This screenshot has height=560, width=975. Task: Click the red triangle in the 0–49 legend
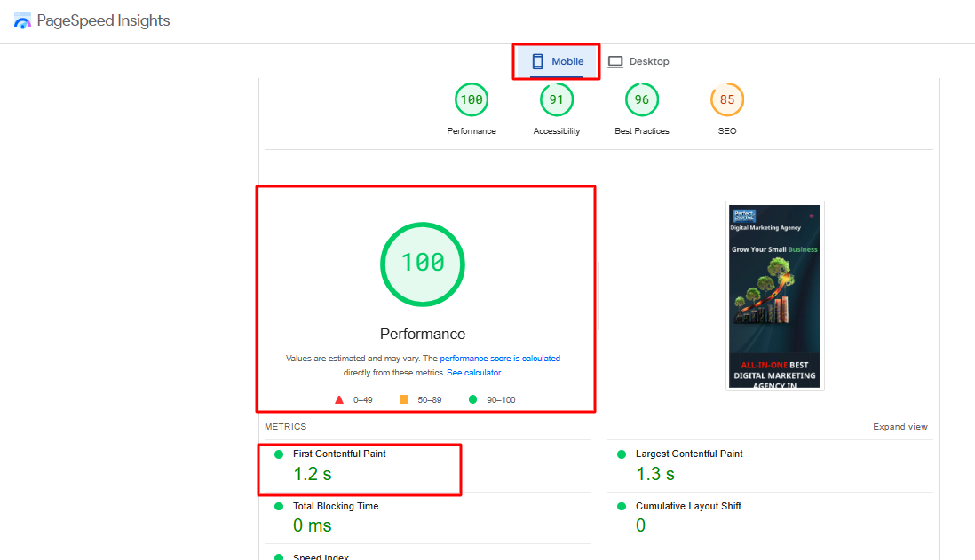[x=338, y=399]
